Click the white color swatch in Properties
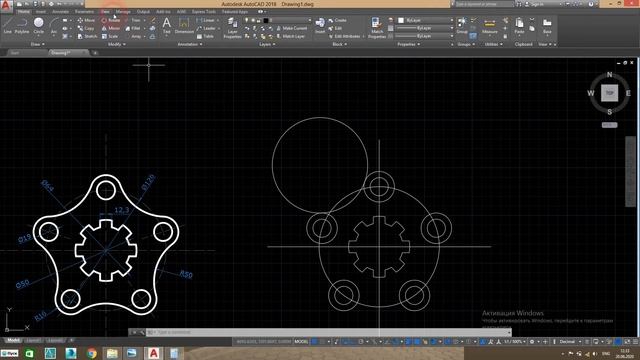640x360 pixels. 401,20
